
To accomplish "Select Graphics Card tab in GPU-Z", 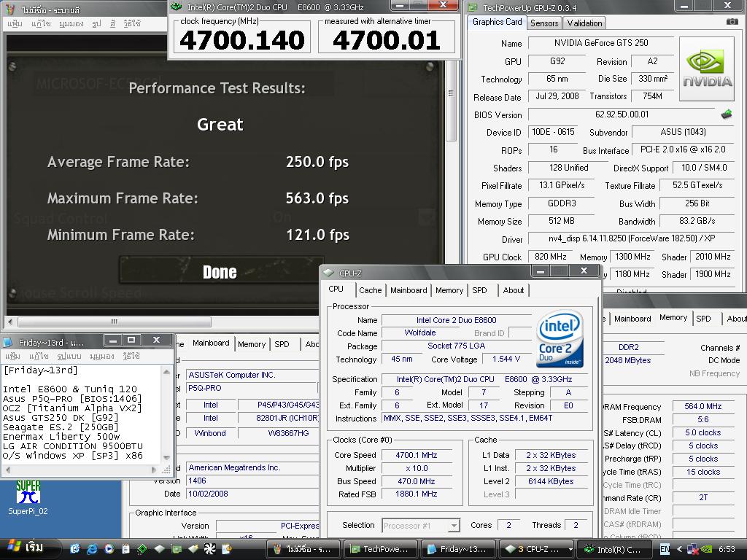I will (497, 22).
